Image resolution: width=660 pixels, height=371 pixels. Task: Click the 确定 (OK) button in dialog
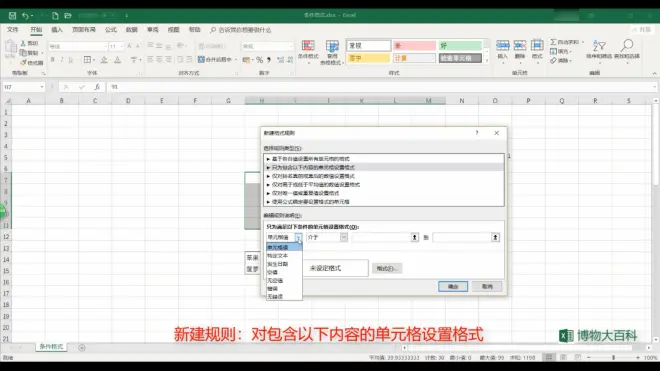point(452,286)
